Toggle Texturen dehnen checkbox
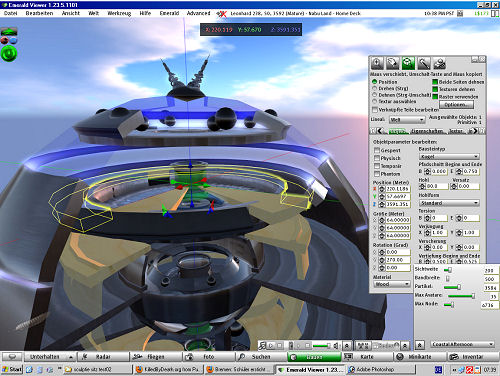Viewport: 500px width, 376px height. 435,89
